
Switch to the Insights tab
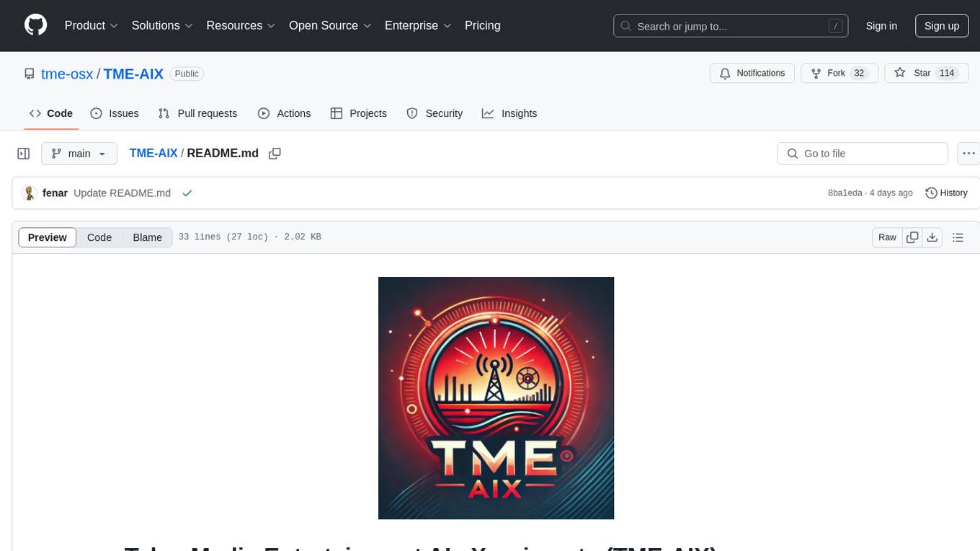coord(509,113)
